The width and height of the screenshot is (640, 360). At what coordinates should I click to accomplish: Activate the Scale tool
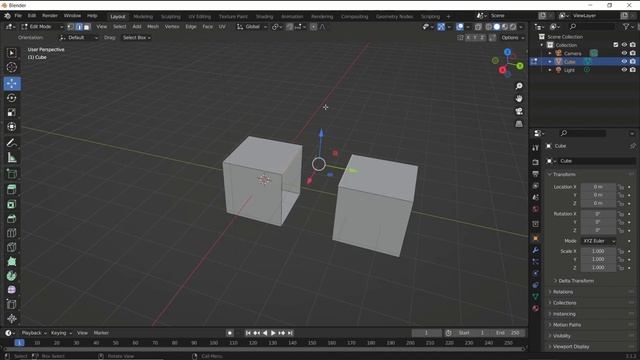(11, 112)
